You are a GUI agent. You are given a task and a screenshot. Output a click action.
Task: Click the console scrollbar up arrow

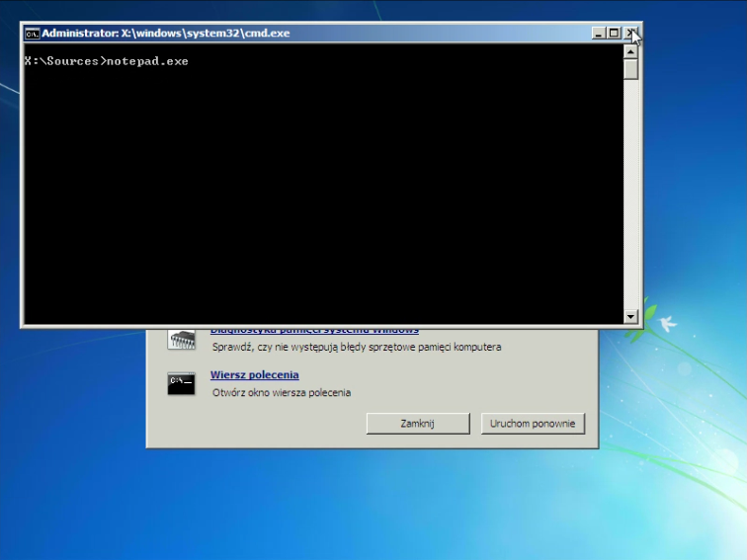point(630,51)
